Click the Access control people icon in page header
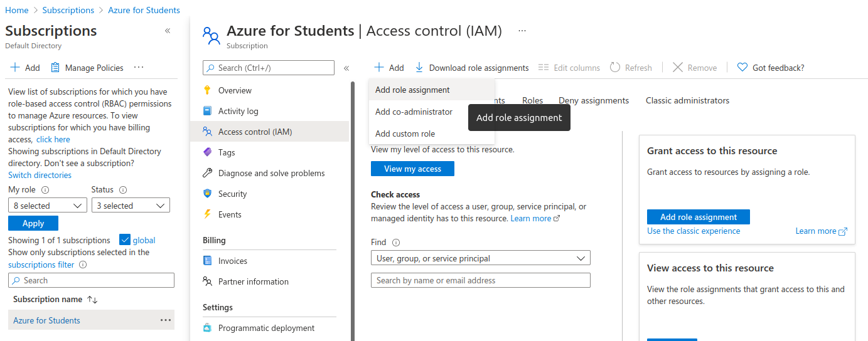Viewport: 868px width, 341px height. (x=212, y=36)
